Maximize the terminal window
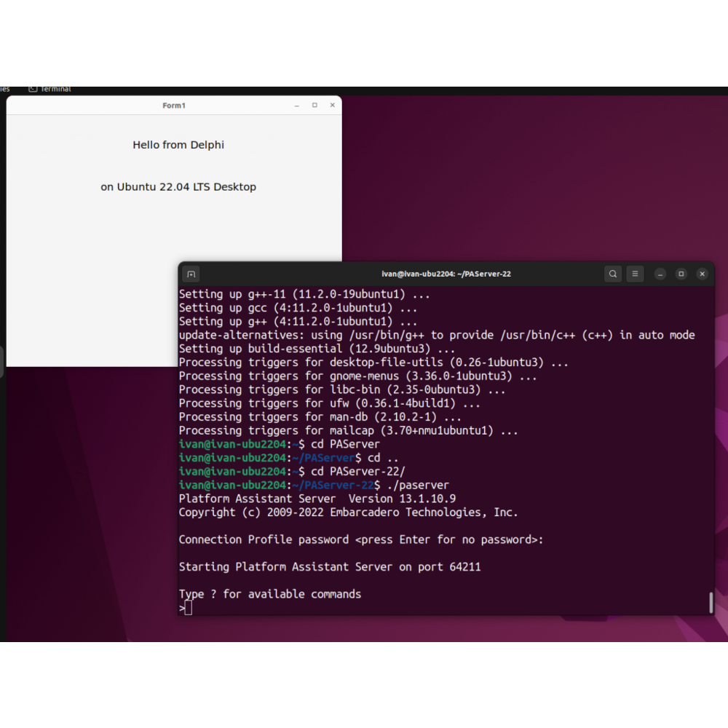This screenshot has width=728, height=728. [x=681, y=274]
